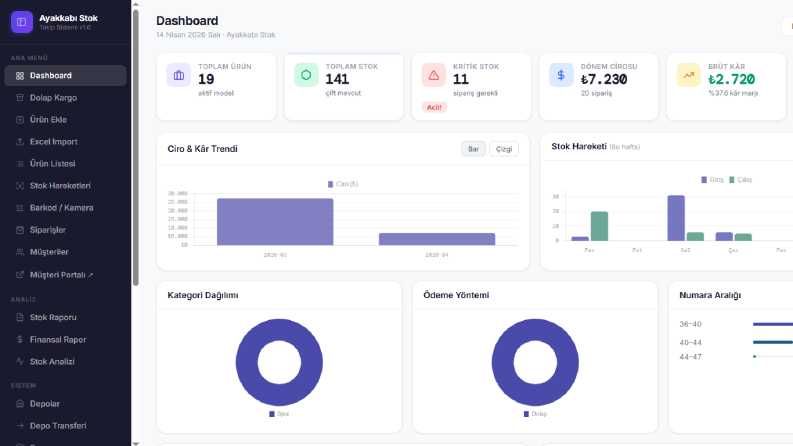This screenshot has height=446, width=793.
Task: Click the Siparişler bag icon
Action: [x=20, y=230]
